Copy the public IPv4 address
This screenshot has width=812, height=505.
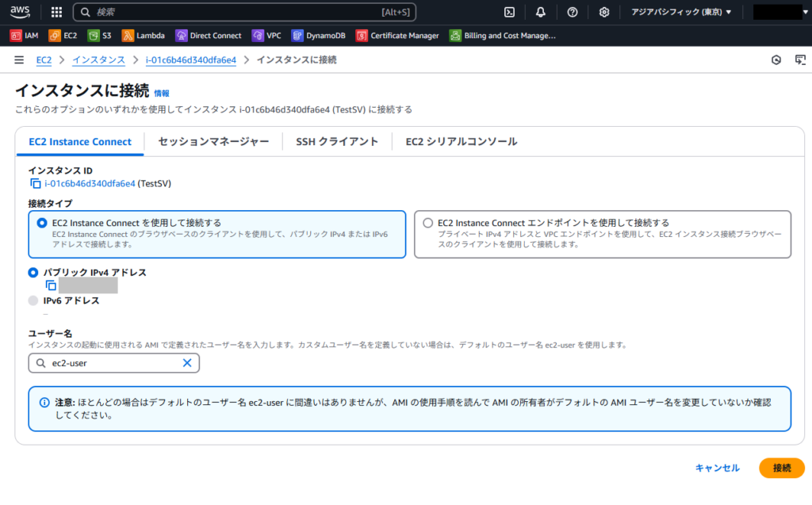pyautogui.click(x=51, y=285)
